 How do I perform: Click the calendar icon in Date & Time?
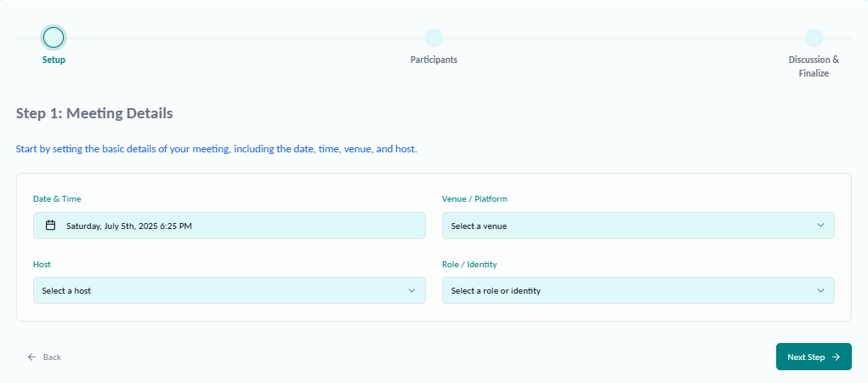(x=50, y=226)
